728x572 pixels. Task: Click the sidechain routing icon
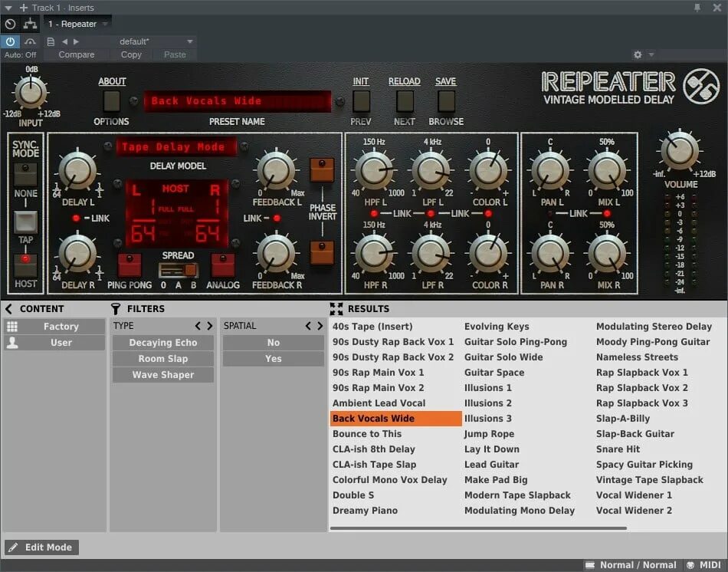point(30,24)
